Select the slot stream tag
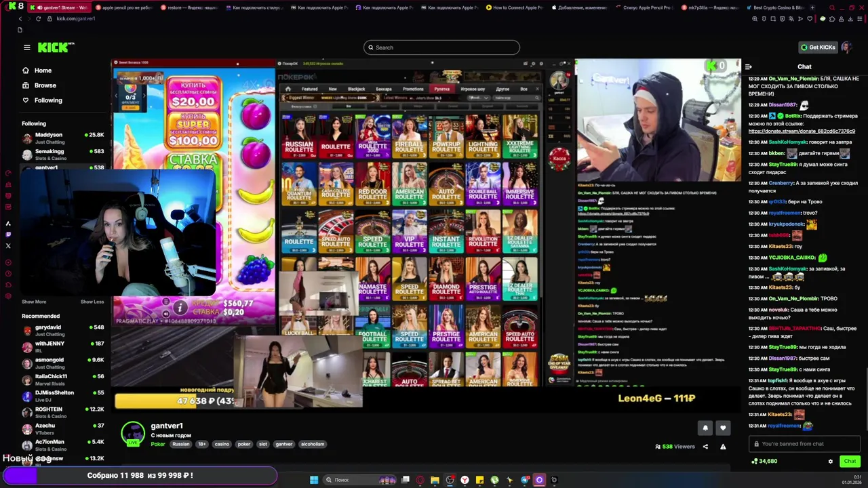Screen dimensions: 868x488 click(263, 444)
